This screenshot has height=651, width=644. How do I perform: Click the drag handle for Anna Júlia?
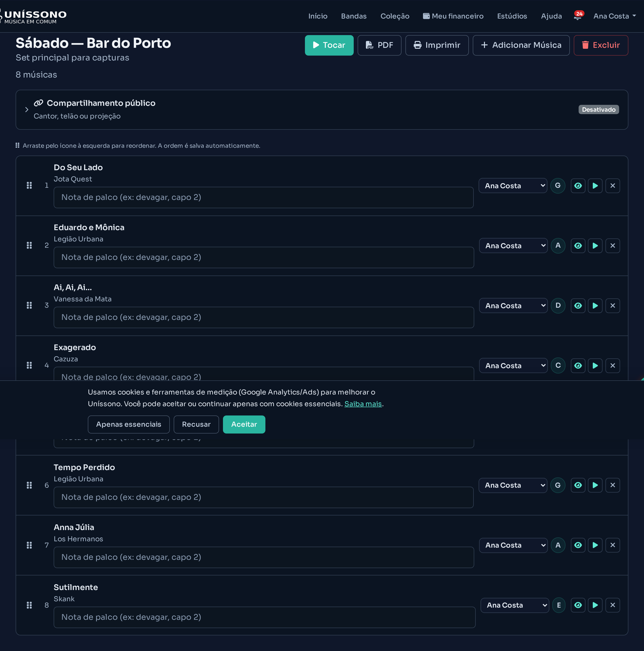[29, 545]
